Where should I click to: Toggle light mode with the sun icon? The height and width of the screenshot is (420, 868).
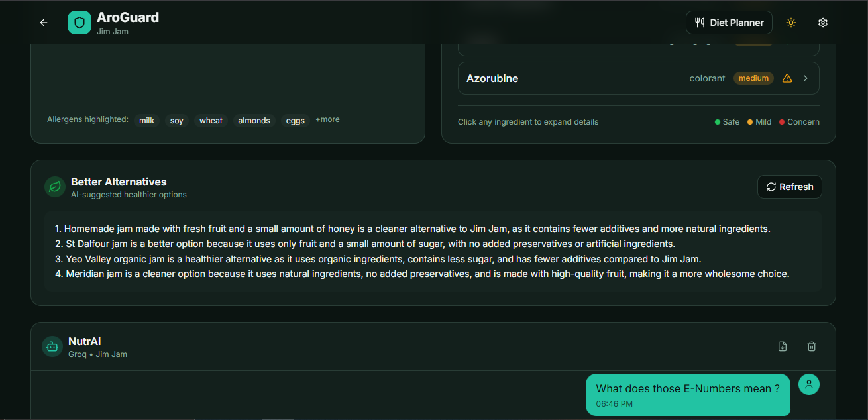point(790,22)
